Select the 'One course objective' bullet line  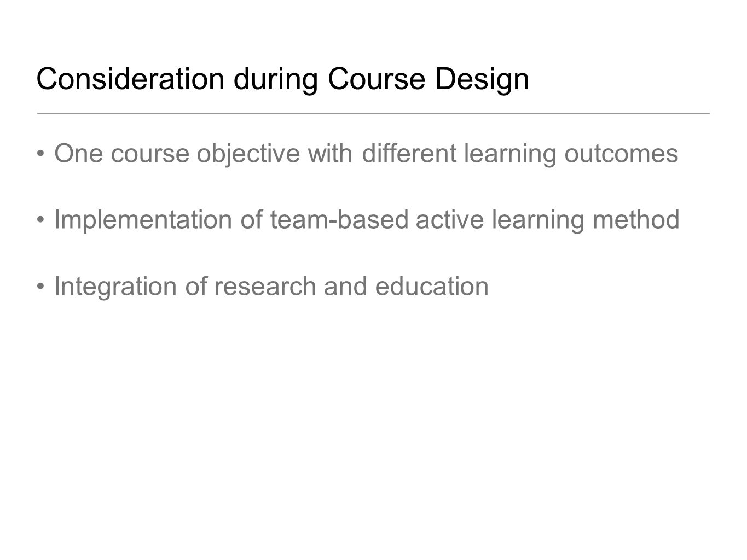click(366, 154)
